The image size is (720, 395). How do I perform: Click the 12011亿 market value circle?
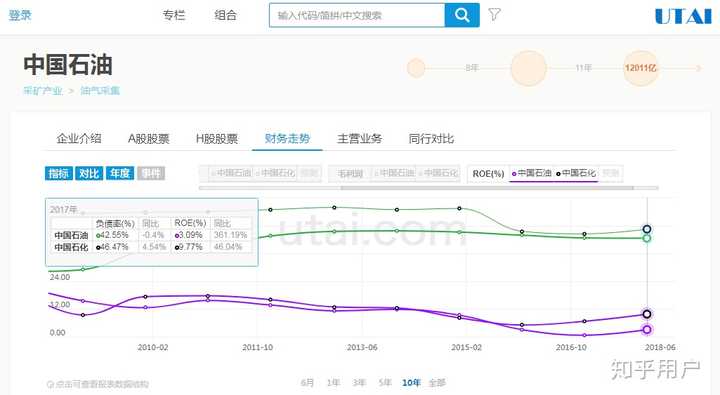pyautogui.click(x=641, y=68)
